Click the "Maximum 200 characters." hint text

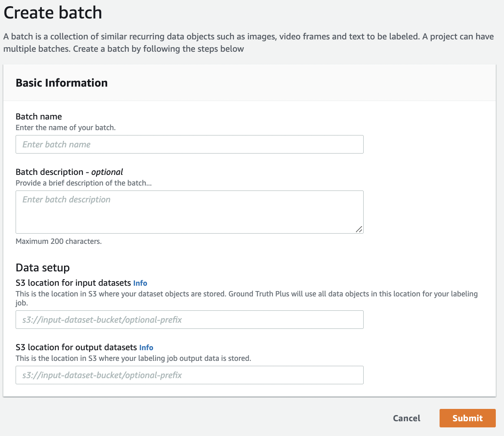(x=58, y=241)
